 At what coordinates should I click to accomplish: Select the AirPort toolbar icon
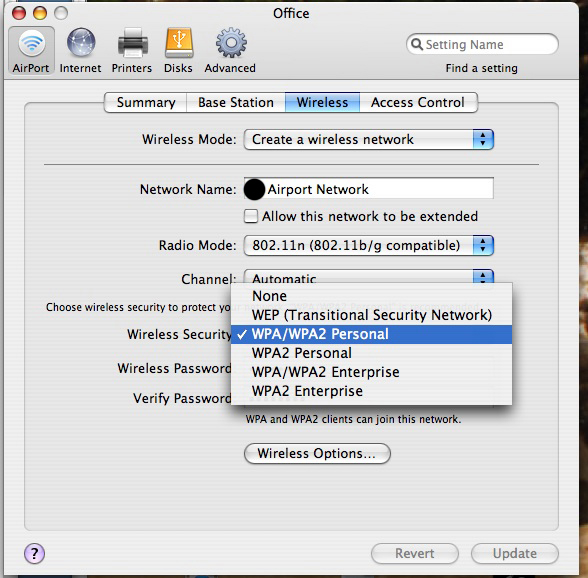(31, 50)
